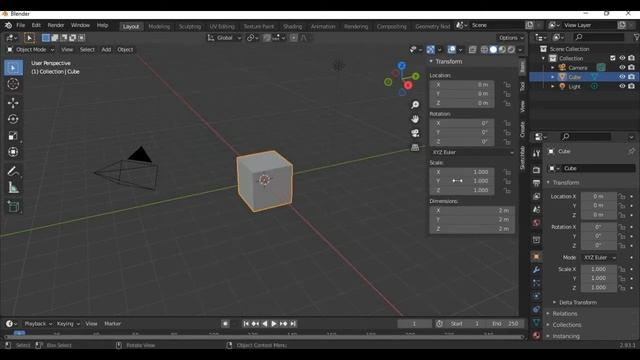Expand the Delta Transform panel
The width and height of the screenshot is (640, 360).
click(578, 302)
